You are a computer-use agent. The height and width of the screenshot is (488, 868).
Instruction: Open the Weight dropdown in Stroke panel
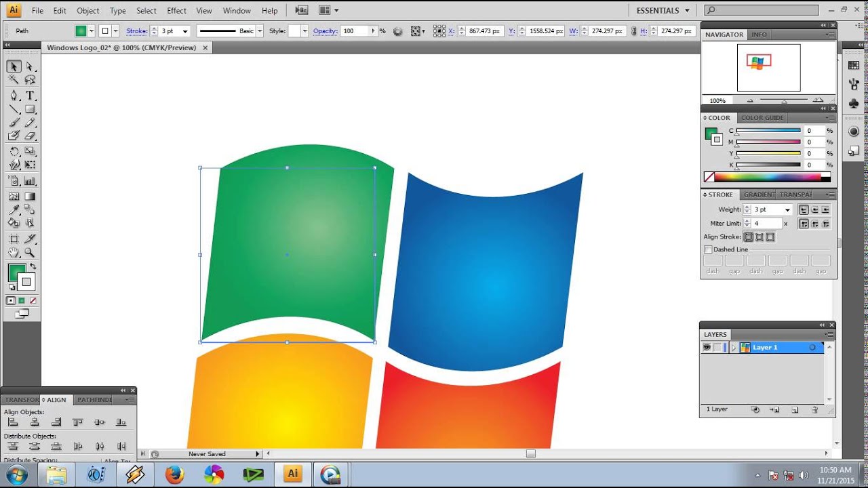coord(787,210)
